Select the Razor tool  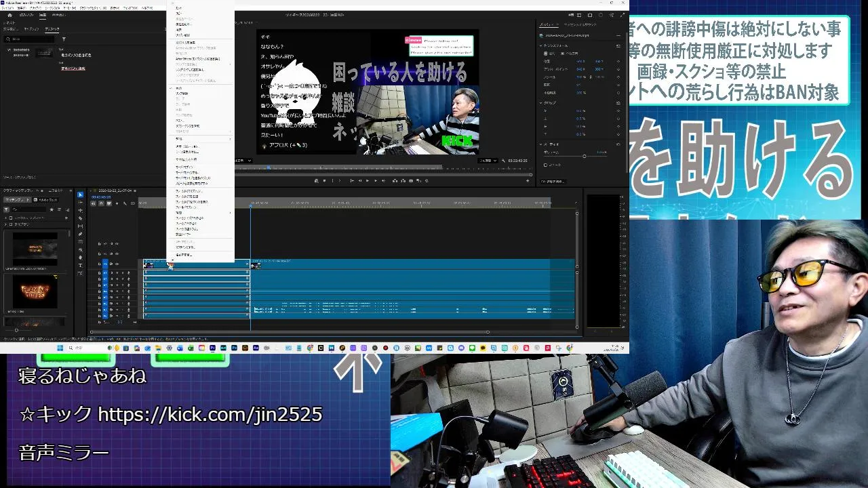pyautogui.click(x=80, y=218)
